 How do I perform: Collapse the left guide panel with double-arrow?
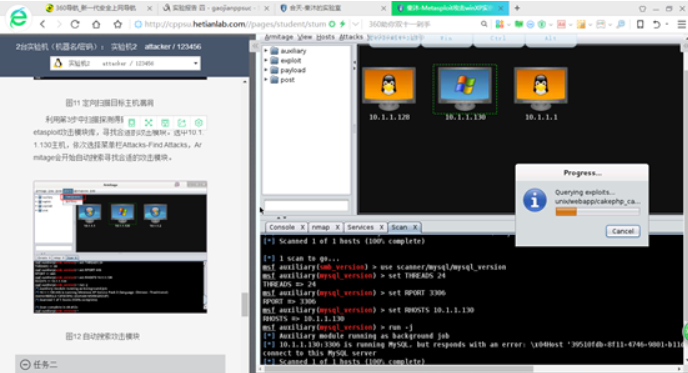click(x=254, y=45)
